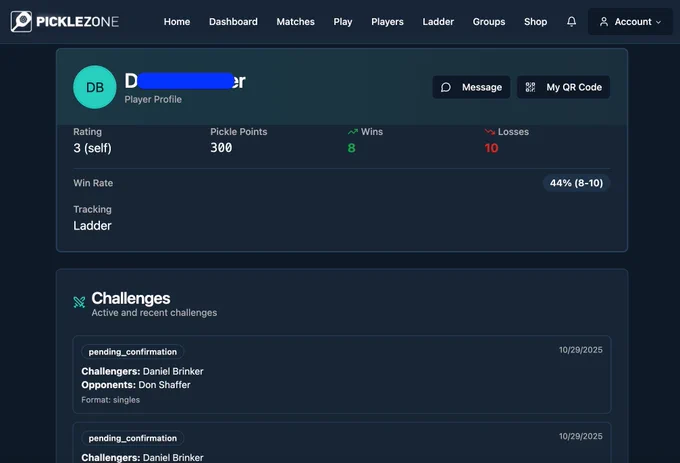This screenshot has height=463, width=680.
Task: Click the Format: singles text
Action: coord(111,400)
